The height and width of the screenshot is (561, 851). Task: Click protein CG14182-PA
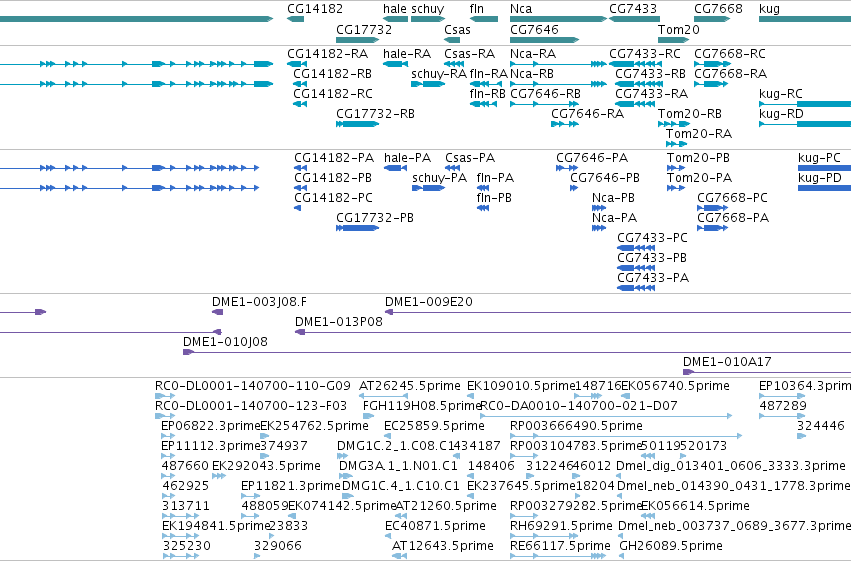(x=334, y=158)
